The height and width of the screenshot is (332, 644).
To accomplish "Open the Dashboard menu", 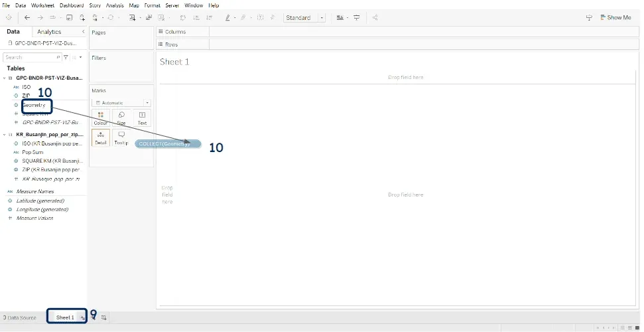I will pyautogui.click(x=72, y=5).
